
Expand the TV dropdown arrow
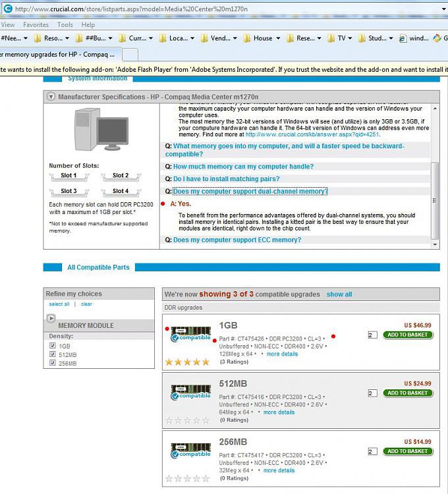coord(350,38)
